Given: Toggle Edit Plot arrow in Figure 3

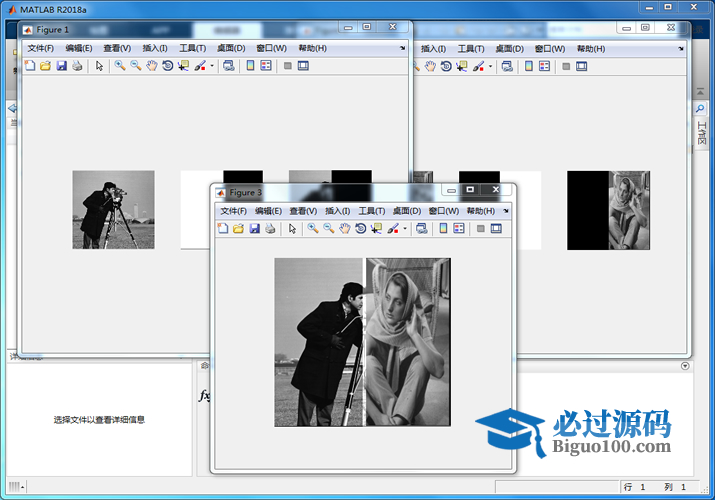Looking at the screenshot, I should pos(292,229).
